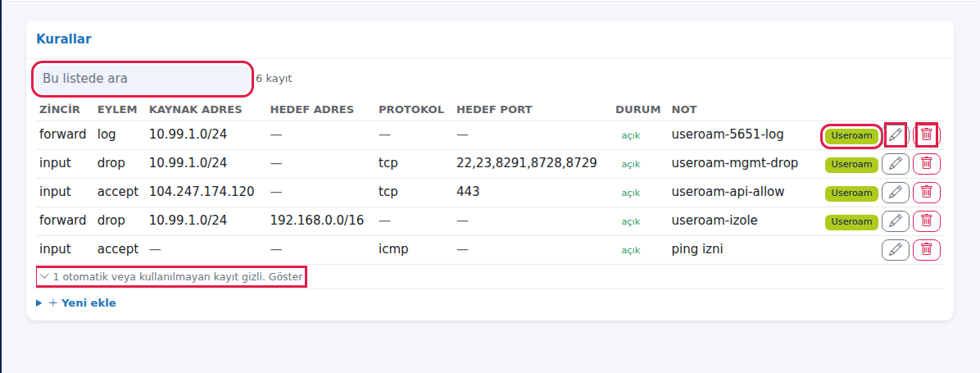This screenshot has height=373, width=980.
Task: Click 'açık' status in useroam-5651-log row
Action: pyautogui.click(x=631, y=135)
